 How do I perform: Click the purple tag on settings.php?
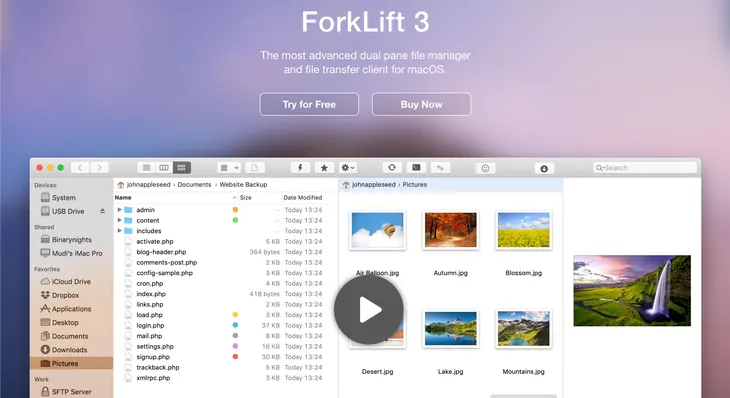(235, 346)
